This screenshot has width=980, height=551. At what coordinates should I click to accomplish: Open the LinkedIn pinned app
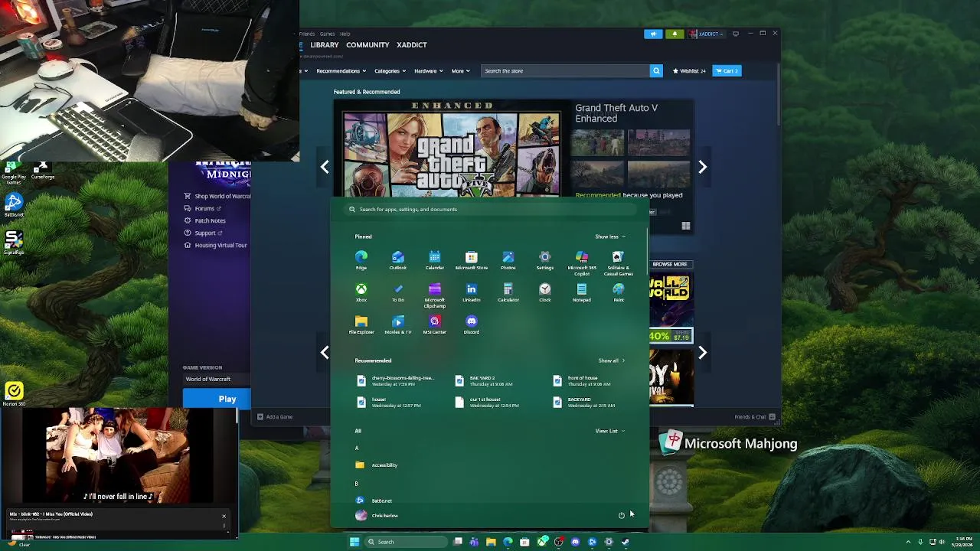click(x=472, y=292)
